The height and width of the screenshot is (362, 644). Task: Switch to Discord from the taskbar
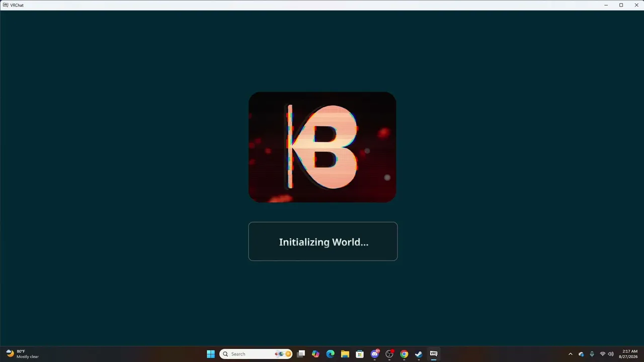pyautogui.click(x=374, y=354)
